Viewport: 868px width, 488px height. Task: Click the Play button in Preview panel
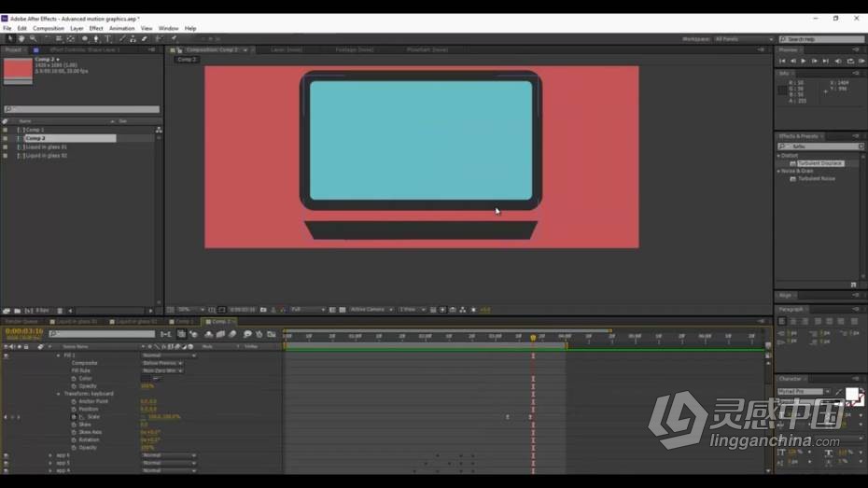click(x=804, y=61)
